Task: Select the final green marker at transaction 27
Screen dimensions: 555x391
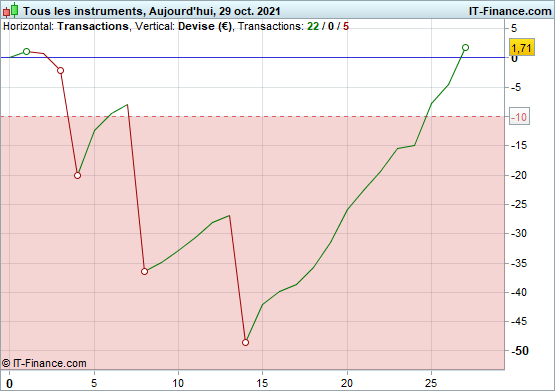Action: click(x=465, y=47)
